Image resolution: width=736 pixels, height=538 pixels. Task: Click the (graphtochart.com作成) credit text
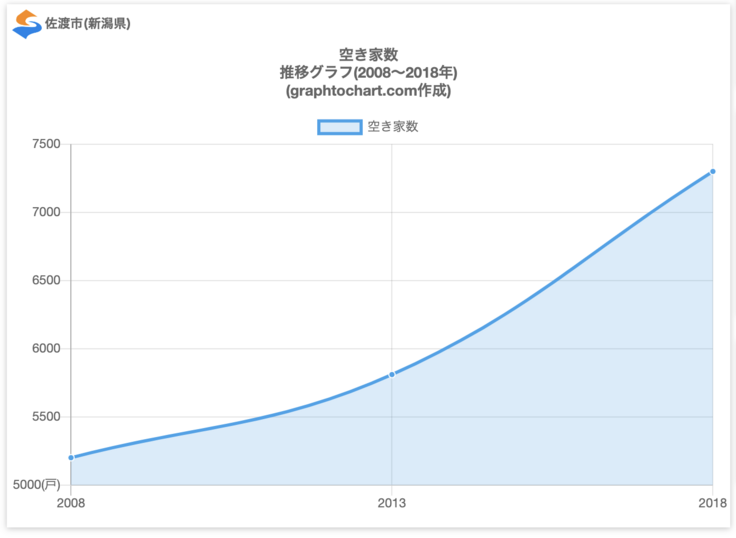pyautogui.click(x=368, y=91)
